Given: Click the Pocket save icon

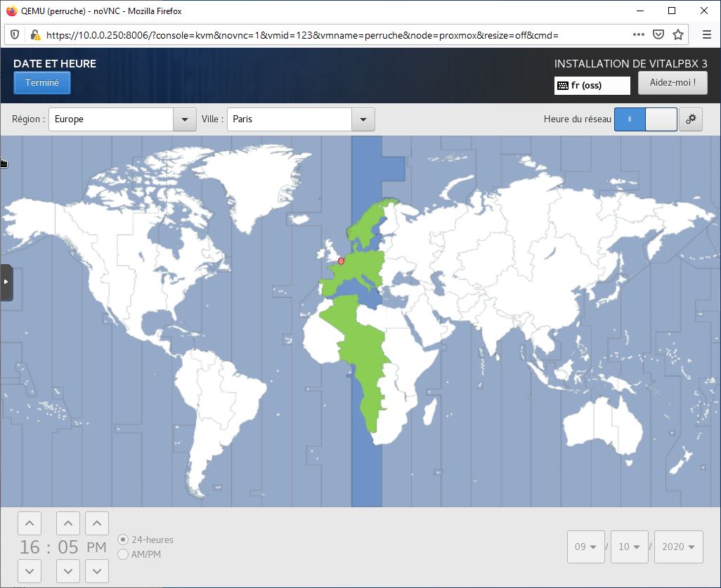Looking at the screenshot, I should pos(658,34).
